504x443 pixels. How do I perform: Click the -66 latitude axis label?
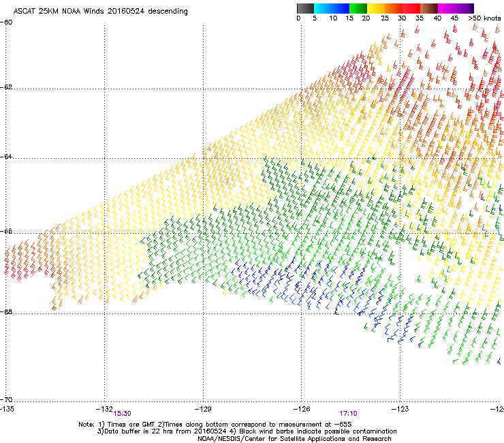pos(6,232)
